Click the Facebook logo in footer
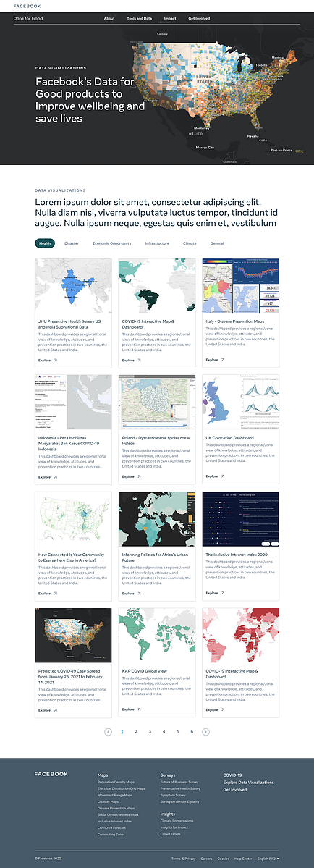314x868 pixels. pyautogui.click(x=51, y=774)
